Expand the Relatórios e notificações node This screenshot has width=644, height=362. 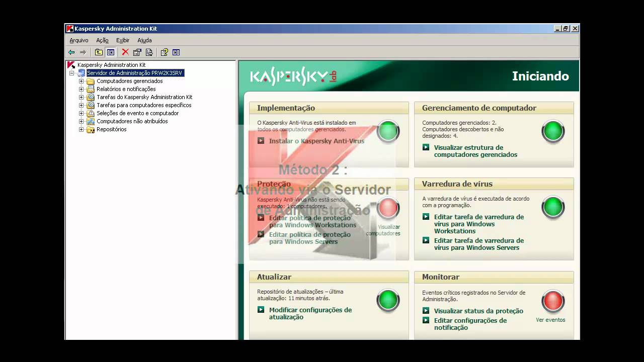pyautogui.click(x=81, y=89)
